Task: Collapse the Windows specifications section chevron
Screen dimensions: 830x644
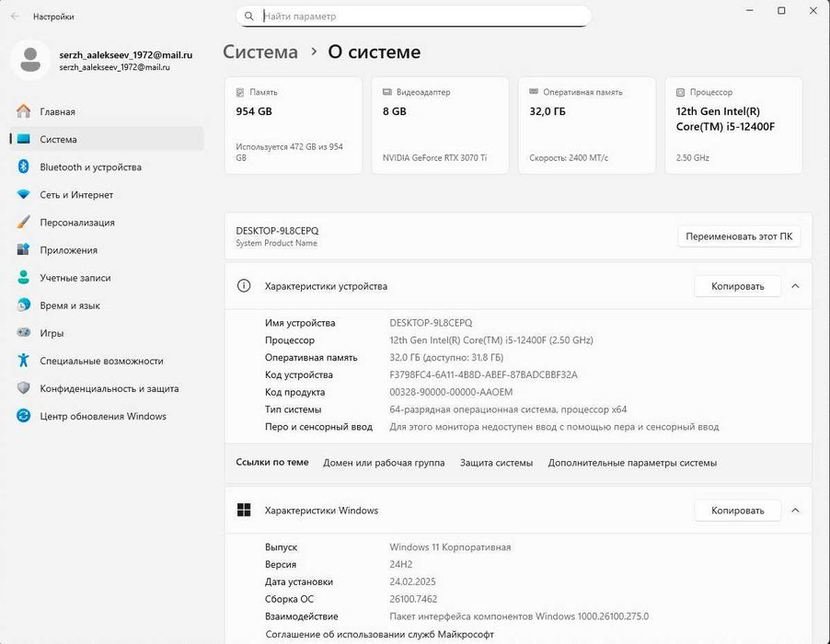Action: [795, 511]
